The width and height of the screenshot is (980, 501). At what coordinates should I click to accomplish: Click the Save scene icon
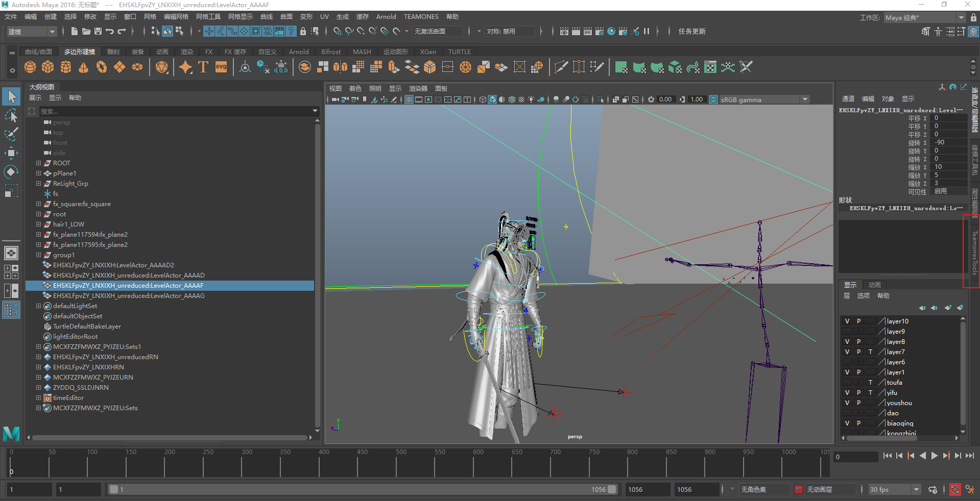coord(98,32)
